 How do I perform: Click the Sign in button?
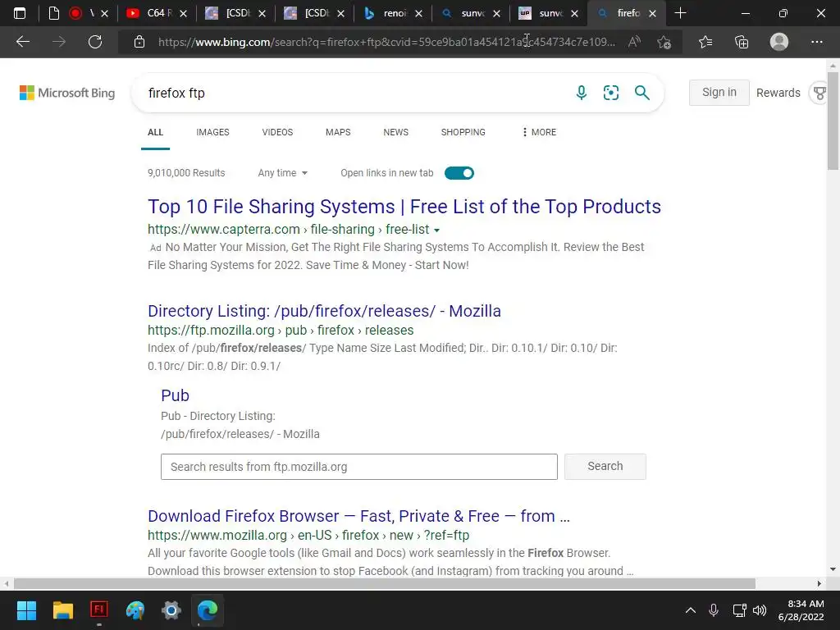719,93
